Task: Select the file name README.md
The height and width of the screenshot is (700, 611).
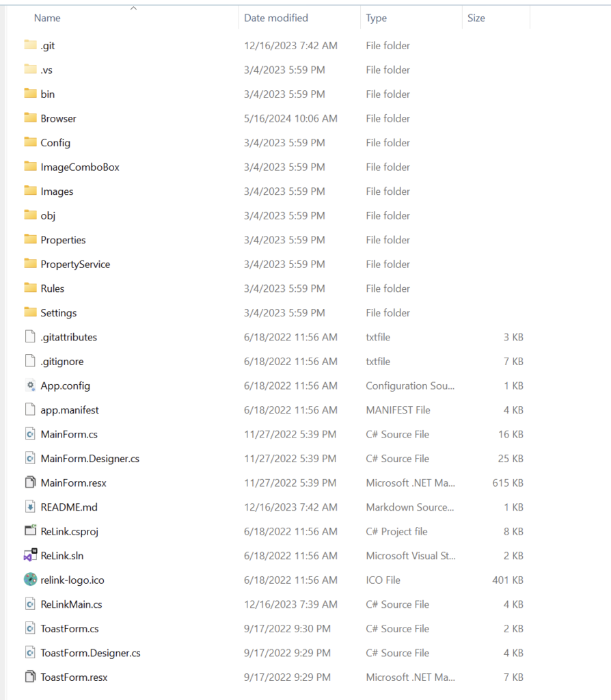Action: click(x=69, y=507)
